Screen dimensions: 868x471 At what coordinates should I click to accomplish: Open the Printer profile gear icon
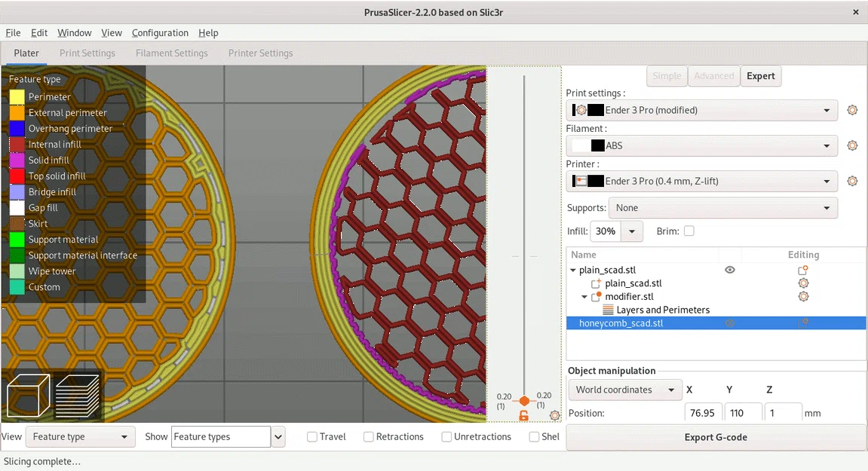pyautogui.click(x=852, y=181)
